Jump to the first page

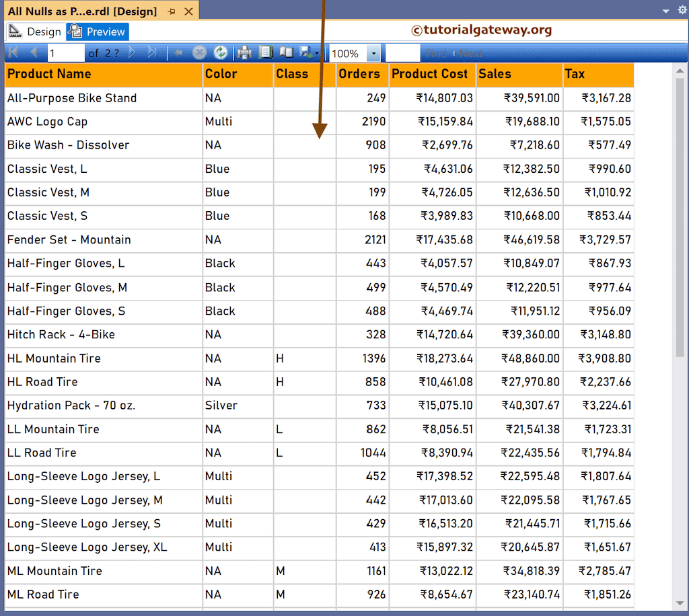point(13,52)
